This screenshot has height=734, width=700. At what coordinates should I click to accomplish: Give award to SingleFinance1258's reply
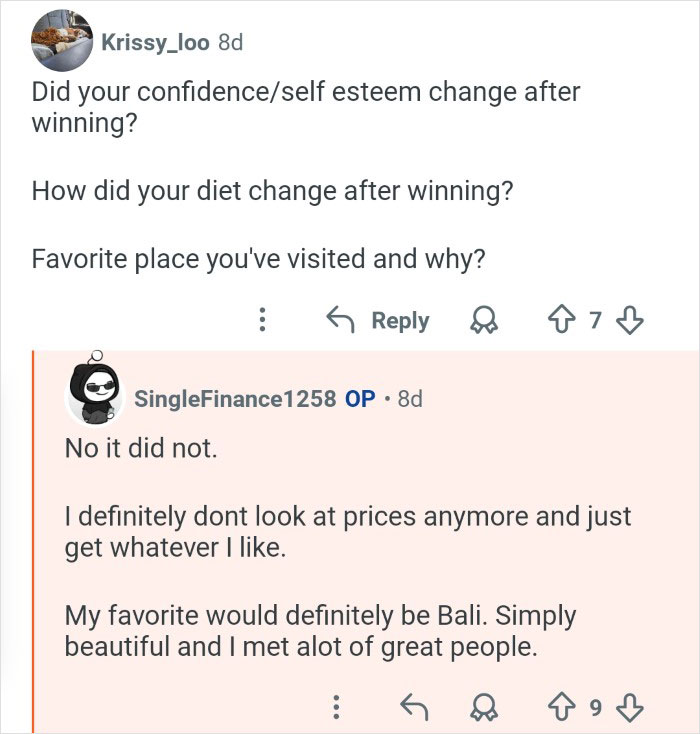point(484,708)
